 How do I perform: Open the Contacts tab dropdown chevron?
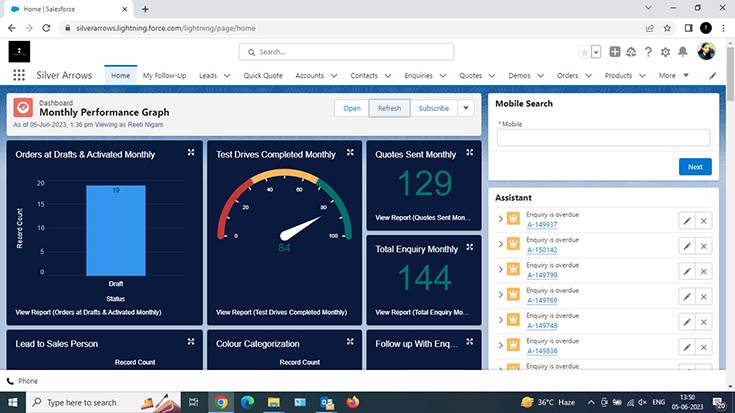(x=388, y=75)
